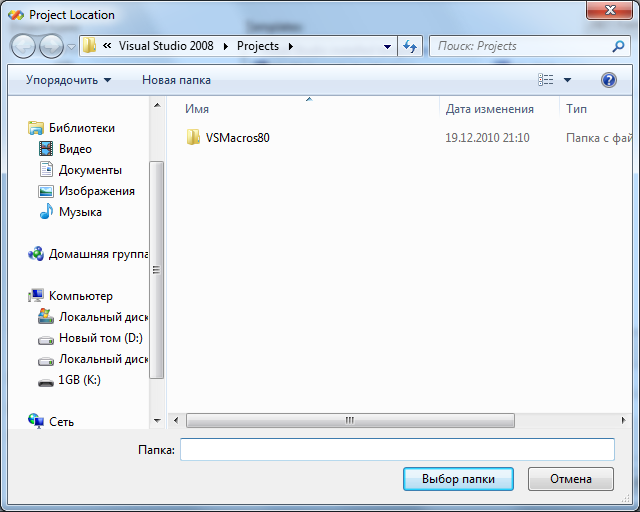This screenshot has width=640, height=512.
Task: Click the 1GB (K:) drive icon
Action: coord(46,382)
